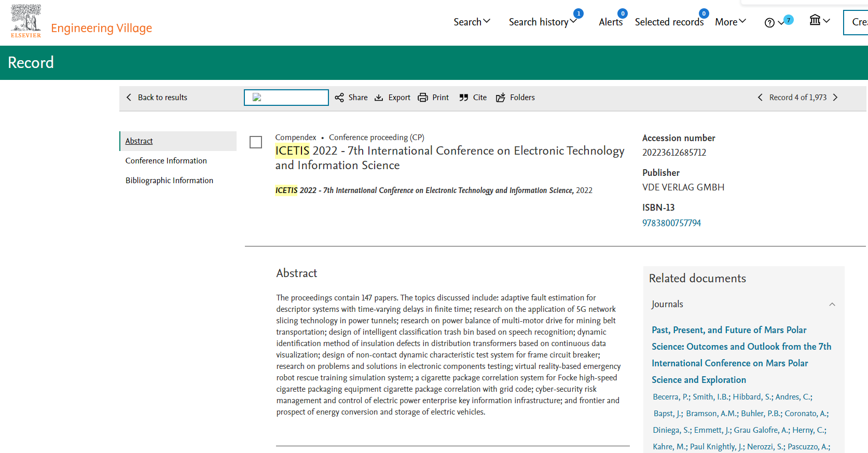
Task: Click the institution building icon
Action: [815, 20]
